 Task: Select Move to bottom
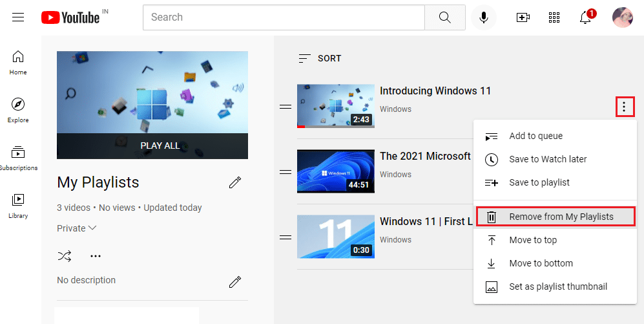555,263
